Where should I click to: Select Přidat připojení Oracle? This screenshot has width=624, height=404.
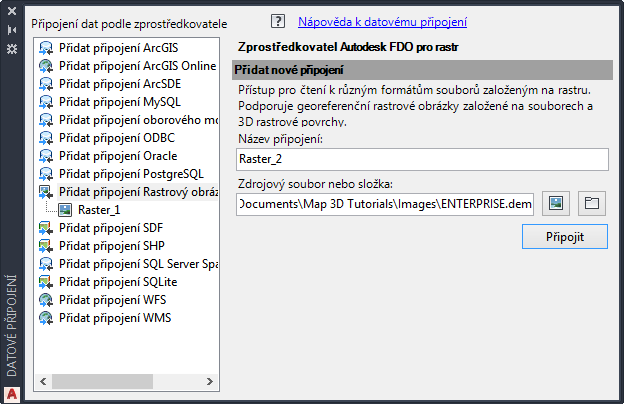118,156
